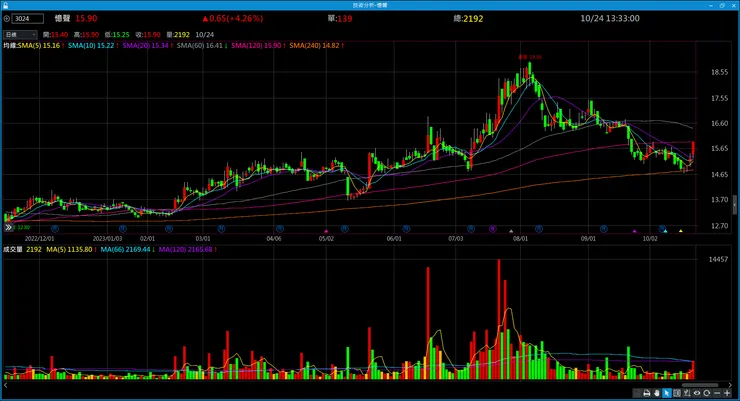Click scroll-left arrow below volume chart

pyautogui.click(x=6, y=385)
